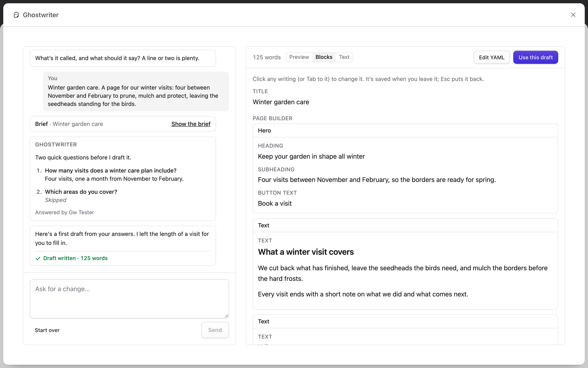Click the Skipped answer text
The width and height of the screenshot is (588, 368).
(x=56, y=200)
